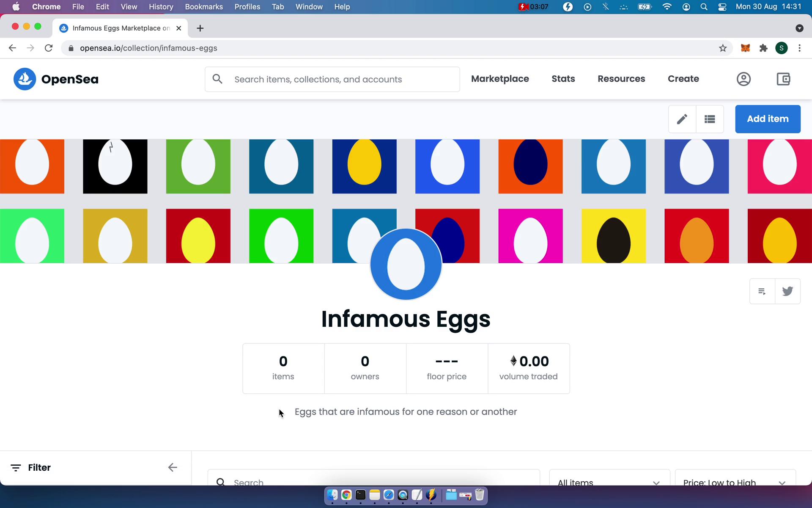This screenshot has width=812, height=508.
Task: Click the search magnifier icon
Action: [217, 78]
